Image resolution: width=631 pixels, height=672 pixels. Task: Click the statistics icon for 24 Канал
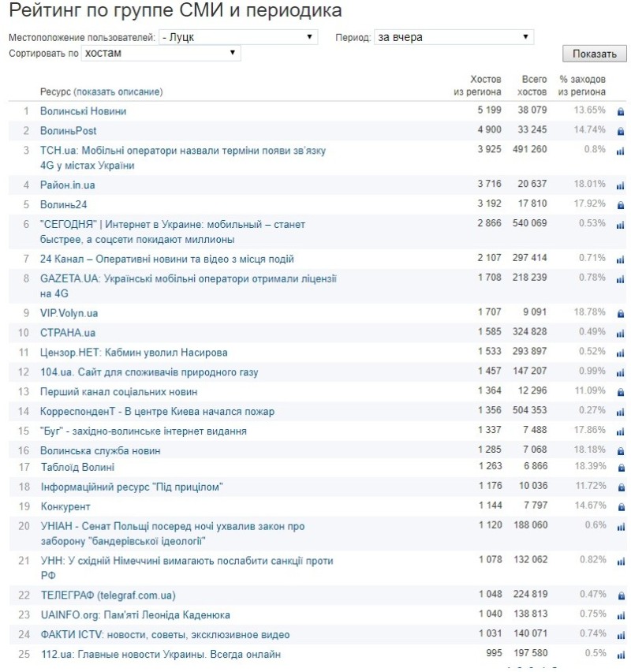[x=620, y=259]
